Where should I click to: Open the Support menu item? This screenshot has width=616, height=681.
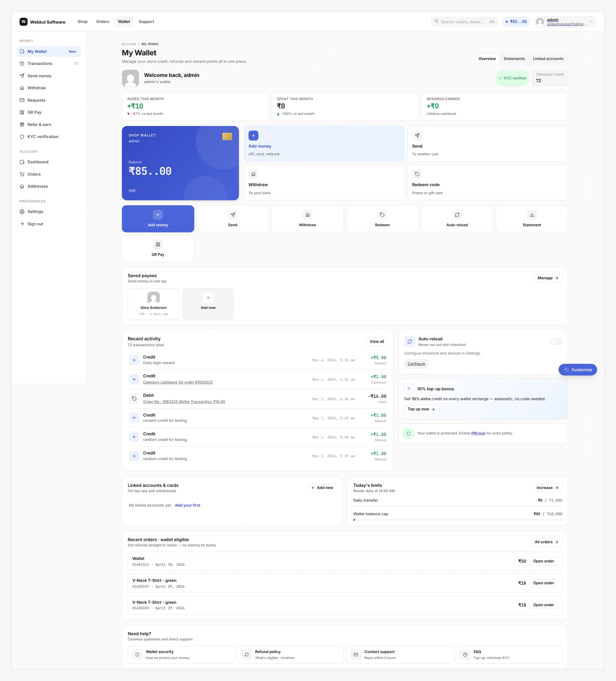[146, 22]
